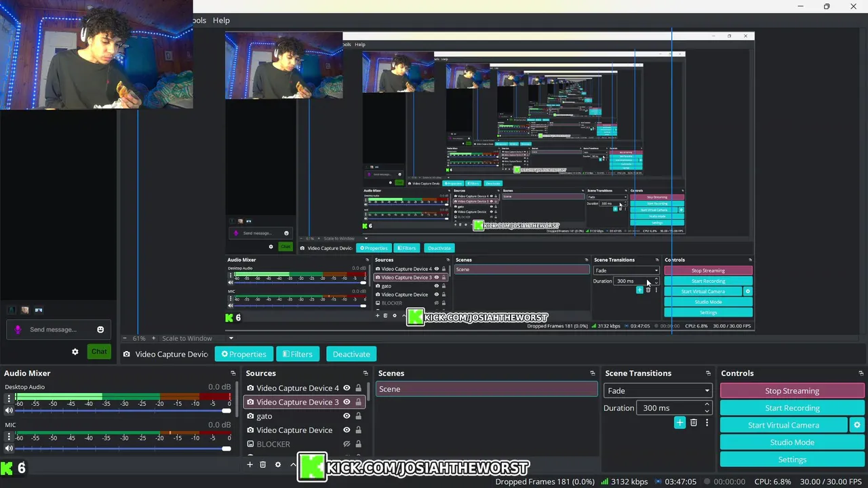Delete transition with trash icon
This screenshot has width=868, height=488.
point(694,423)
